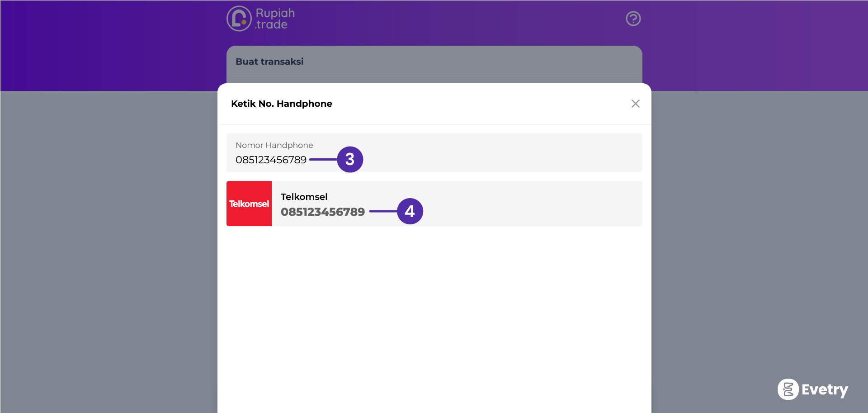Click the Rupiah.trade circular logo icon
The height and width of the screenshot is (413, 868).
pyautogui.click(x=239, y=19)
